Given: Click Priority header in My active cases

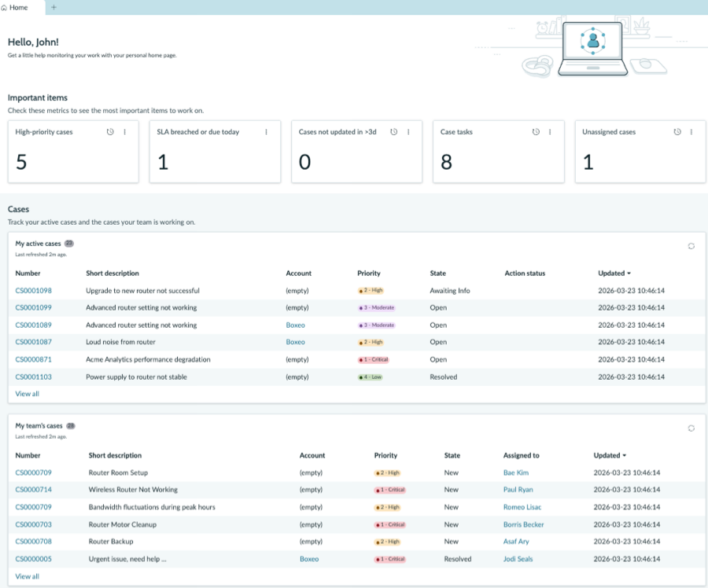Looking at the screenshot, I should click(369, 273).
